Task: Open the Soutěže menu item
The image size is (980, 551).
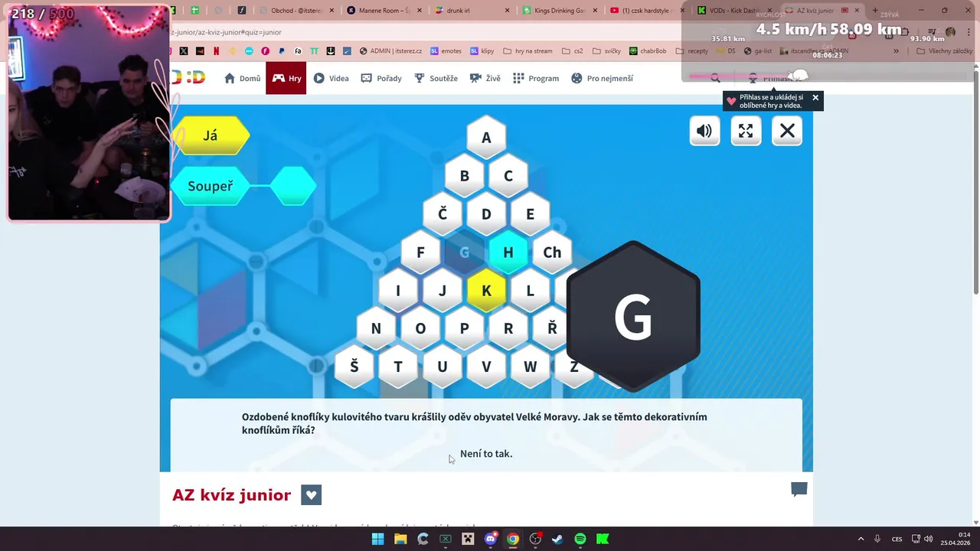Action: (x=436, y=78)
